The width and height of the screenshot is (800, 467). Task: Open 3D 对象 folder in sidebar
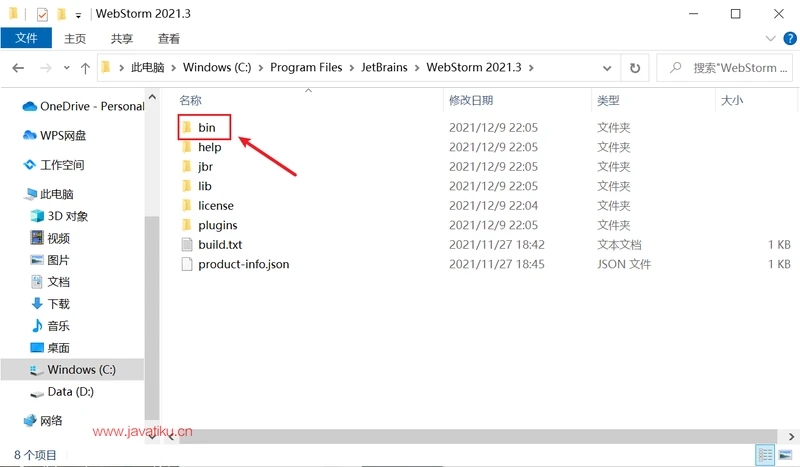pos(59,216)
